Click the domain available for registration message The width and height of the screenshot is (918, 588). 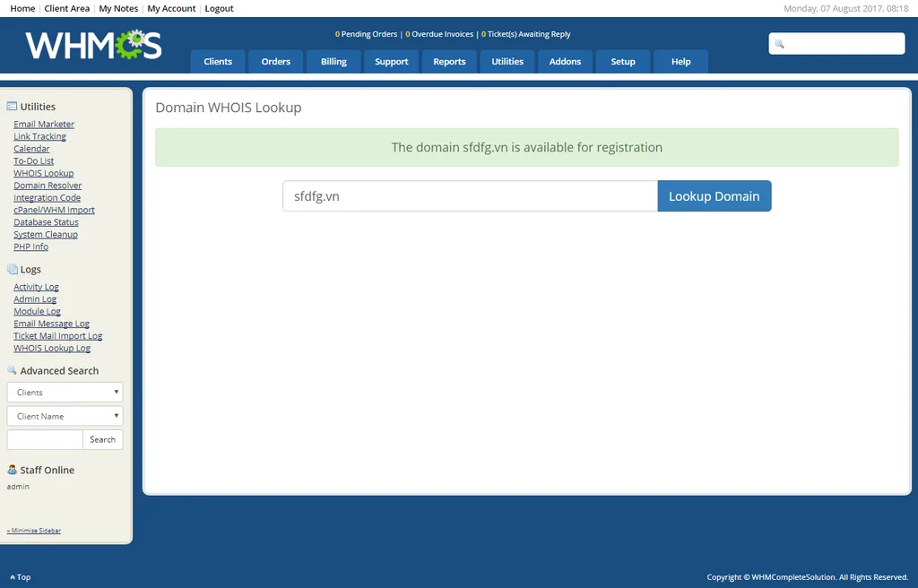tap(527, 147)
